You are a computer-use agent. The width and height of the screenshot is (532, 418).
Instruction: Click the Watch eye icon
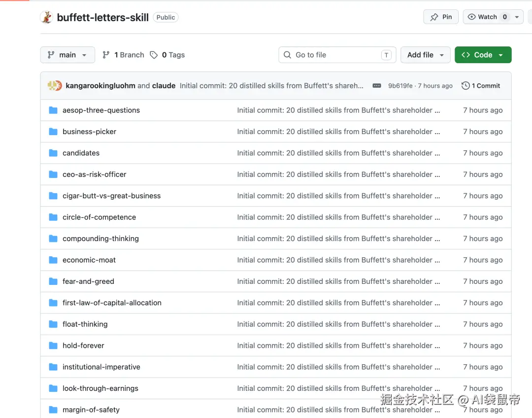471,17
